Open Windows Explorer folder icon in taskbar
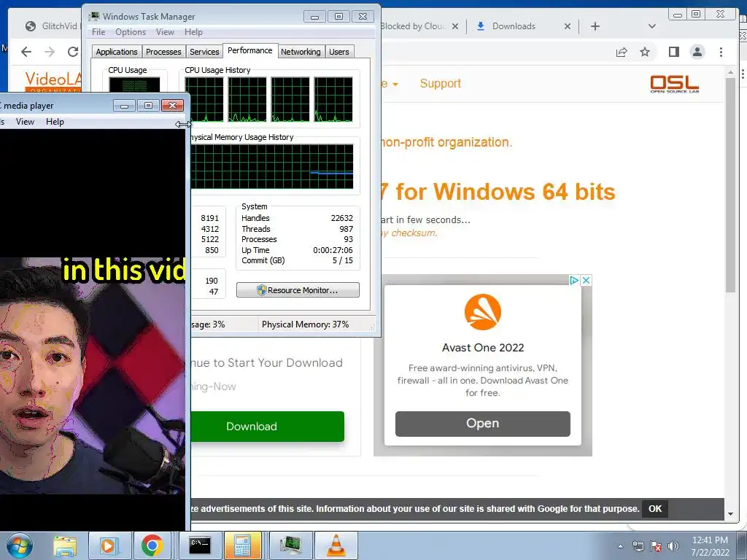This screenshot has height=560, width=747. [65, 545]
